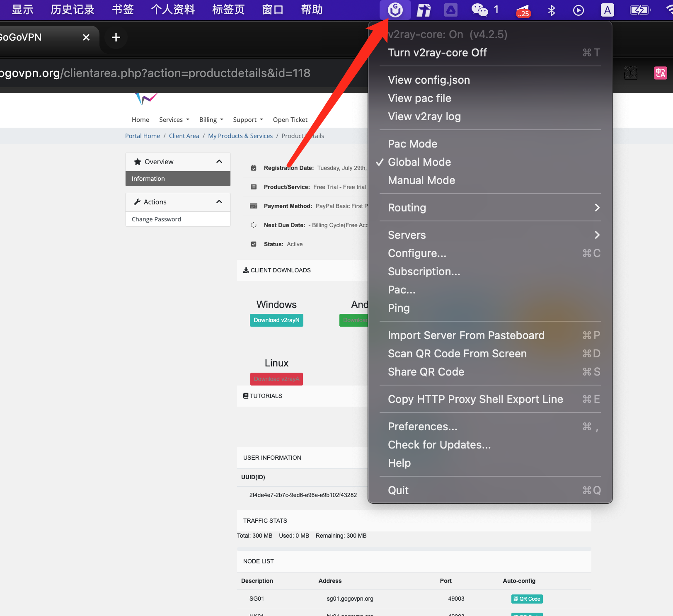673x616 pixels.
Task: Click the Download v2rayA button
Action: tap(276, 379)
